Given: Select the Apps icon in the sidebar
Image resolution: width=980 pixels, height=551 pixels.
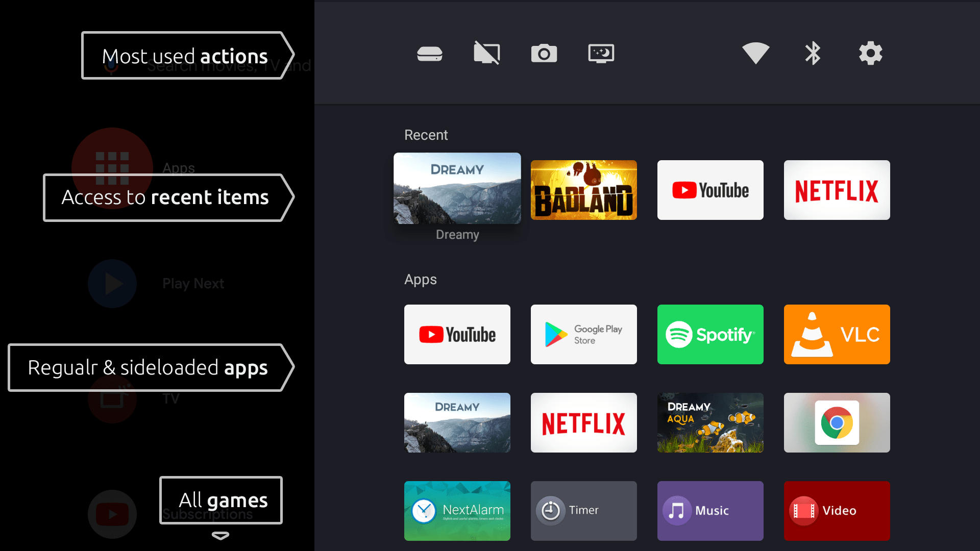Looking at the screenshot, I should [x=112, y=167].
